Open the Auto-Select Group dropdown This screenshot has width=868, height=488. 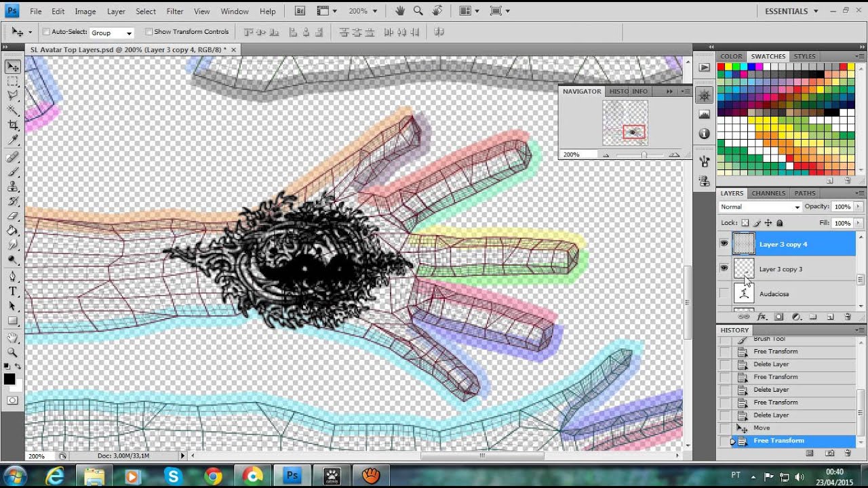pyautogui.click(x=112, y=33)
